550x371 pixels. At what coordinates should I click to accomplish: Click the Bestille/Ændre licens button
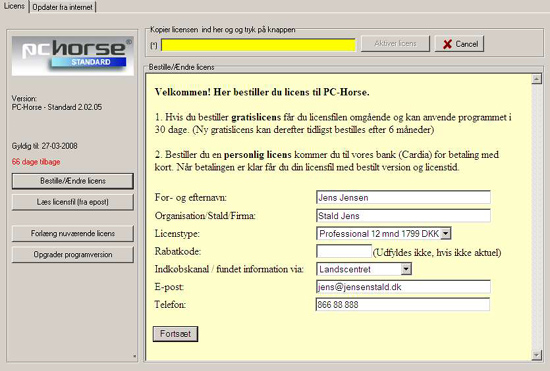tap(73, 181)
